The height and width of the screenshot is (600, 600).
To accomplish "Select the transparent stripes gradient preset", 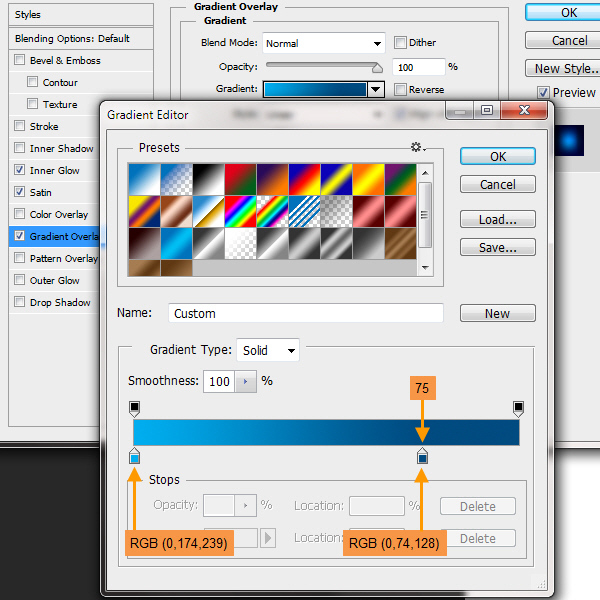I will click(x=304, y=211).
